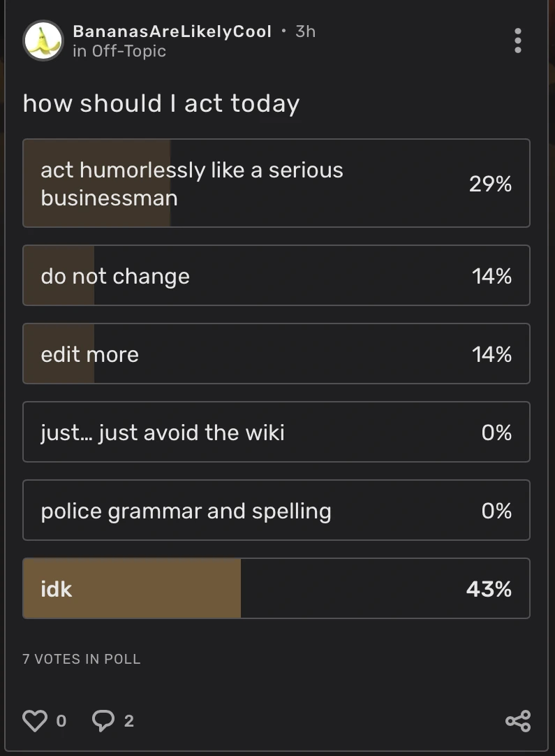Open BananasAreLikelyCool's profile via the username
The image size is (555, 756).
172,31
